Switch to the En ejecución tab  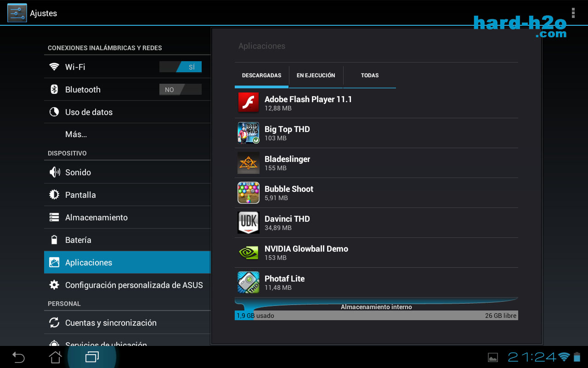316,75
